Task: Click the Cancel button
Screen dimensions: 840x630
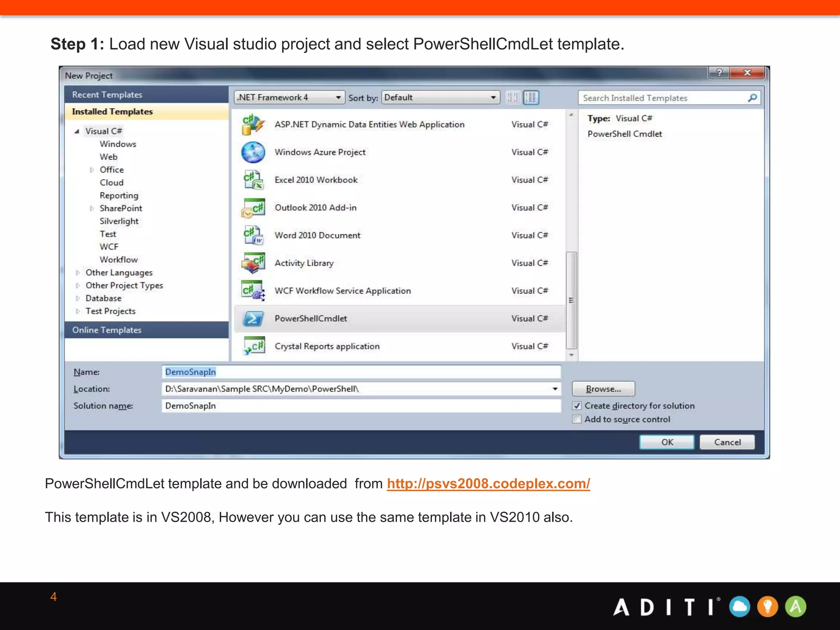Action: click(727, 442)
